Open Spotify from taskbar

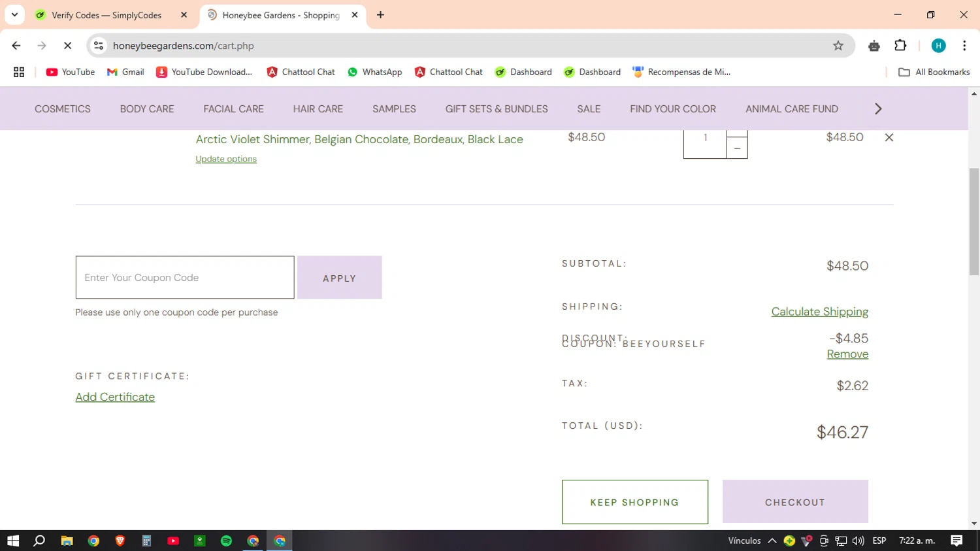pos(226,541)
